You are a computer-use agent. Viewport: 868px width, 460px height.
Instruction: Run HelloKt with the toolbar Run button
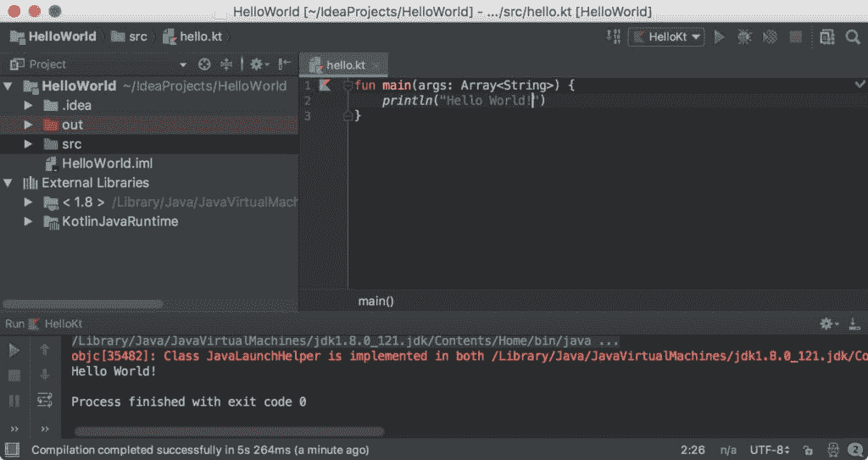[719, 37]
